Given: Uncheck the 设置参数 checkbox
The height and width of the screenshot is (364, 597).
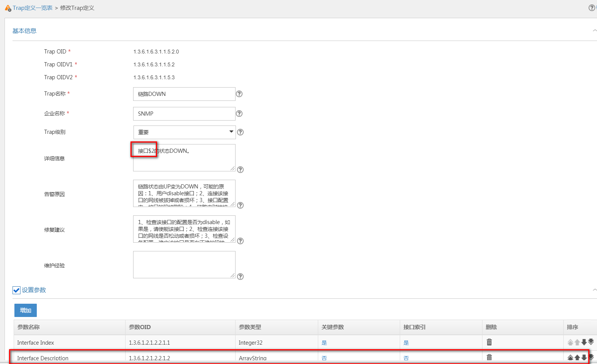Looking at the screenshot, I should pos(16,290).
